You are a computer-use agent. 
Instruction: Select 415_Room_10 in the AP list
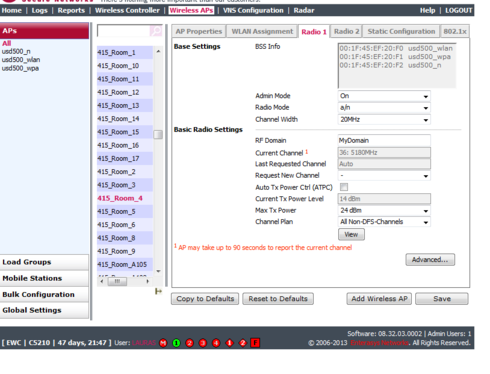pos(125,66)
